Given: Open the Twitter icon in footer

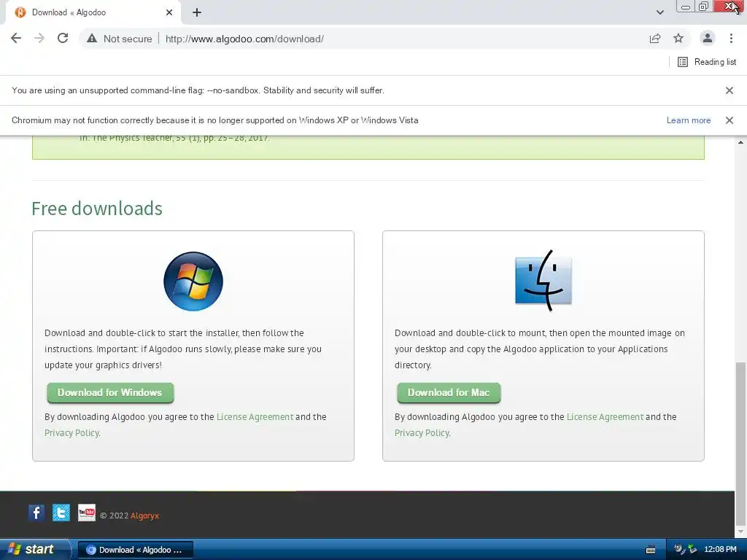Looking at the screenshot, I should pos(61,513).
